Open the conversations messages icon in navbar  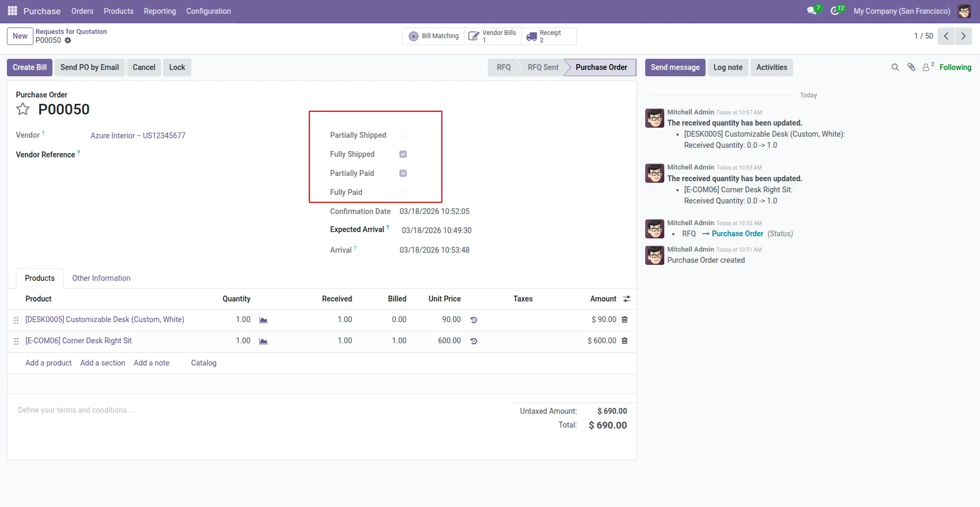point(812,11)
